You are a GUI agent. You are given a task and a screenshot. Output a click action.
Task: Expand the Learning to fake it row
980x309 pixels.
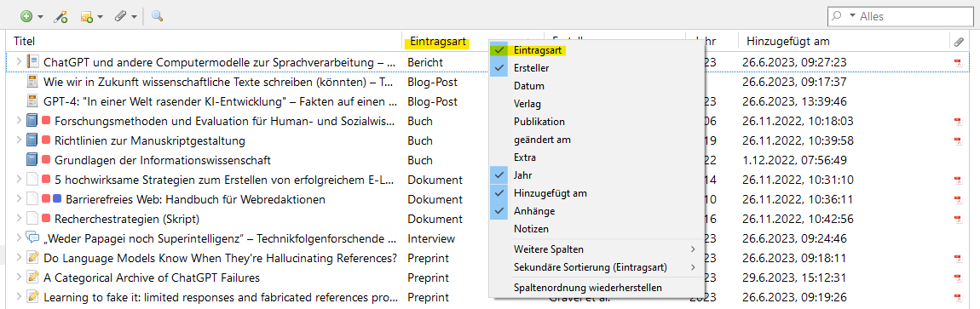point(18,296)
